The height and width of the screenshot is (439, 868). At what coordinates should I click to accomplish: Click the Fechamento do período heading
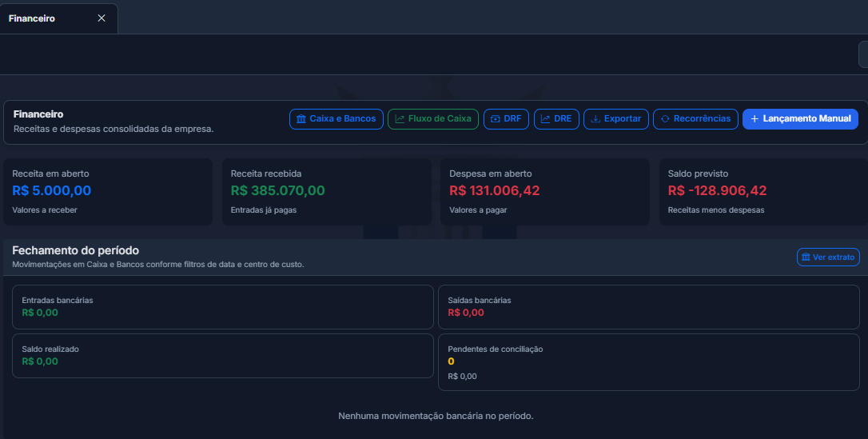75,250
